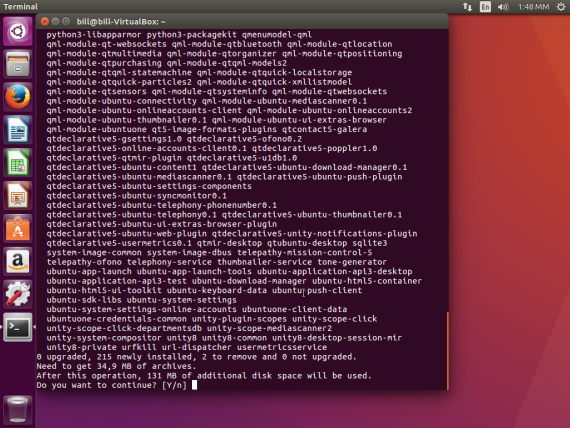Launch LibreOffice Impress presentation app
The height and width of the screenshot is (428, 570).
coord(17,196)
